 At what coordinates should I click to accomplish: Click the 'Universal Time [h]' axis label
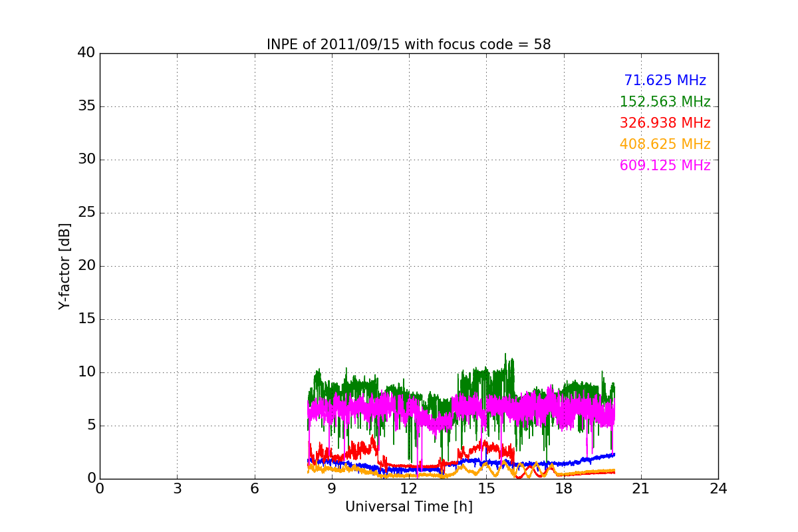click(409, 507)
